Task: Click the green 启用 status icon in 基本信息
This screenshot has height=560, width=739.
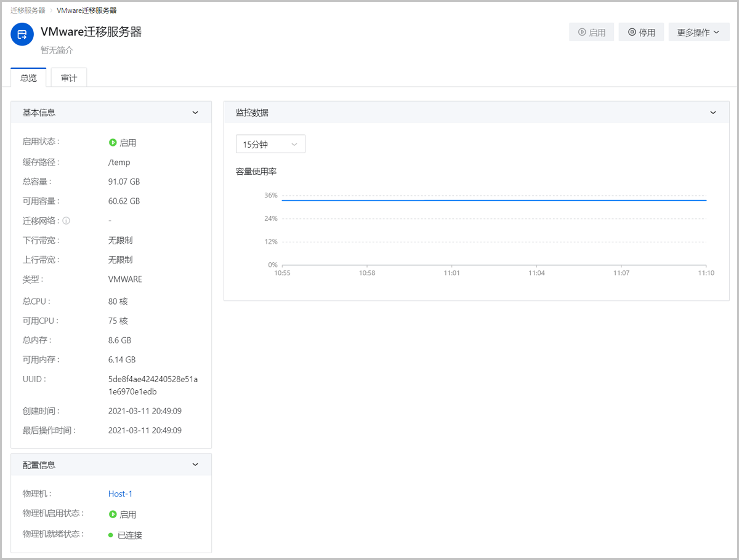Action: click(113, 143)
